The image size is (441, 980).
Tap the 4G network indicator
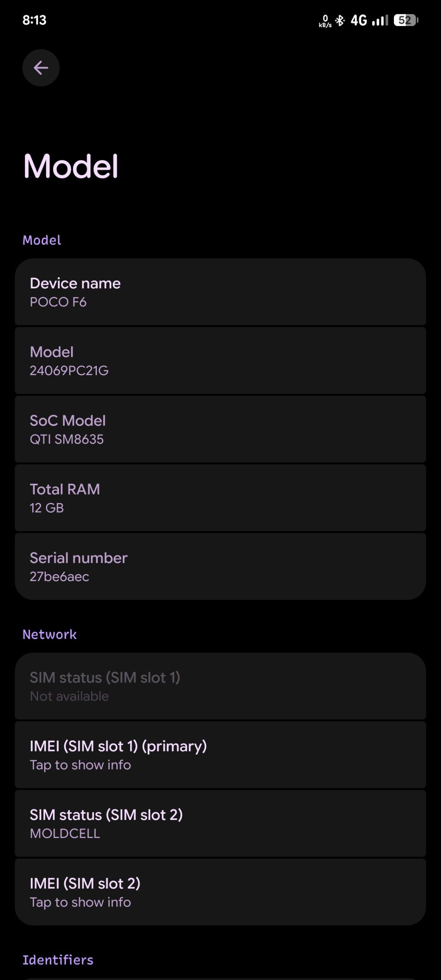[x=359, y=20]
